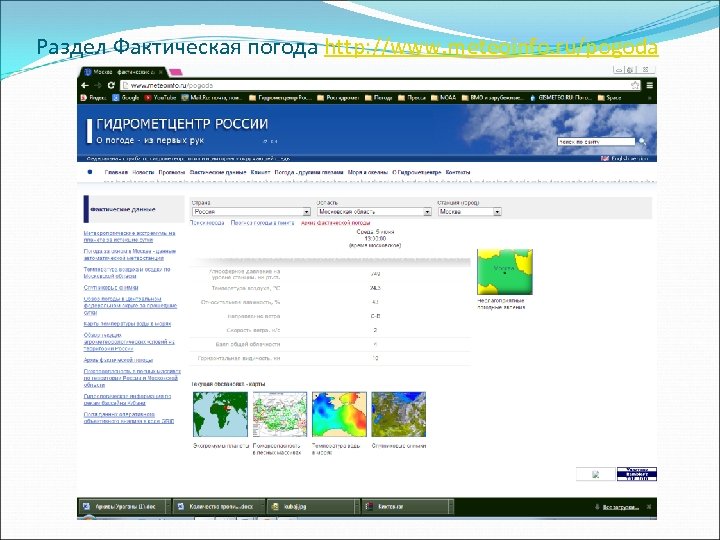Open the green Moscow region map thumbnail

[505, 272]
